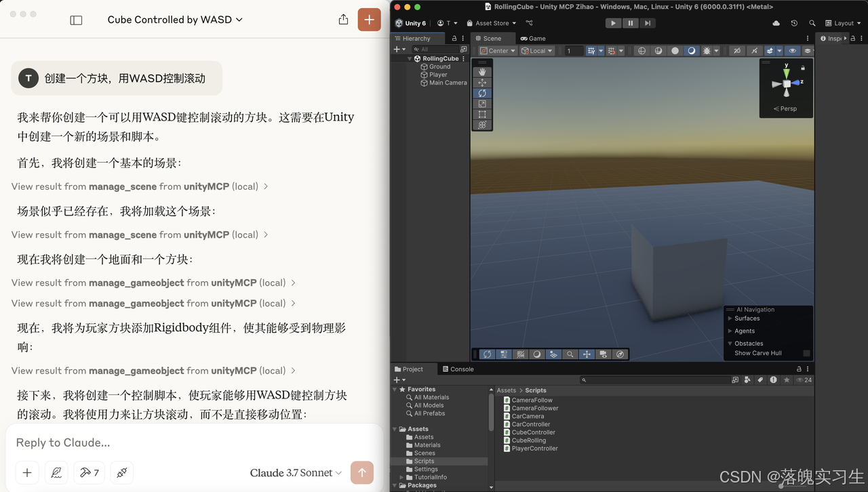Expand Agents in AI Navigation overlay
Image resolution: width=868 pixels, height=492 pixels.
pos(730,331)
